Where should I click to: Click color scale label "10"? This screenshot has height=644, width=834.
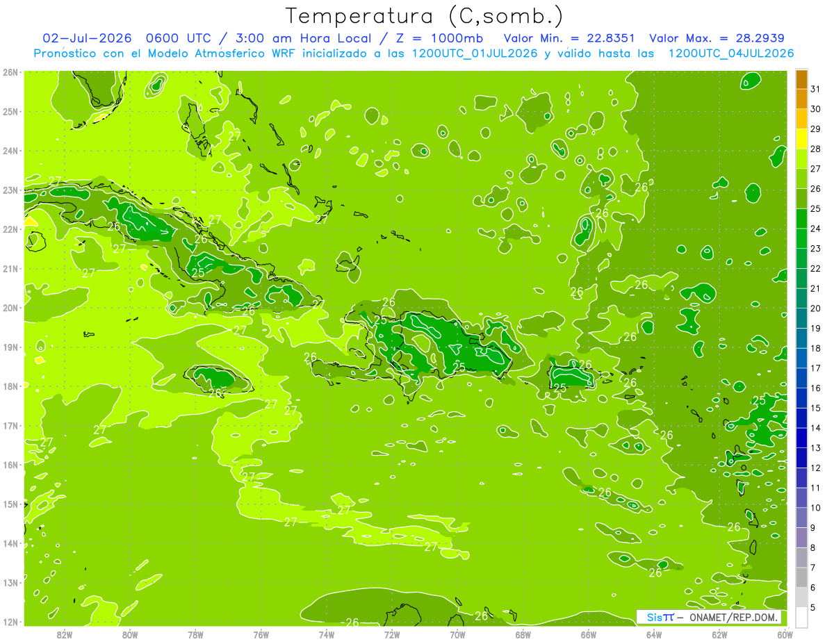(x=816, y=508)
